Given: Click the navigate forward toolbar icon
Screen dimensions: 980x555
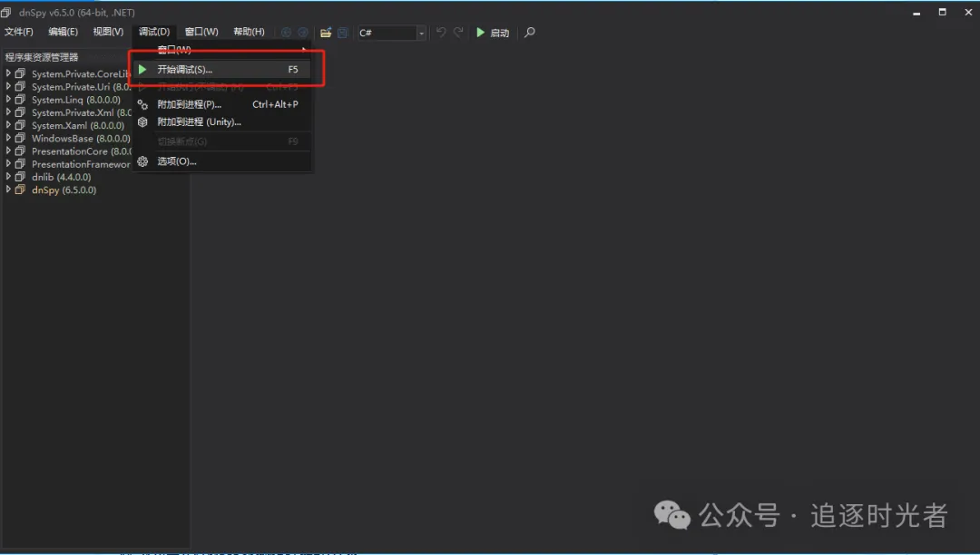Looking at the screenshot, I should pyautogui.click(x=302, y=33).
